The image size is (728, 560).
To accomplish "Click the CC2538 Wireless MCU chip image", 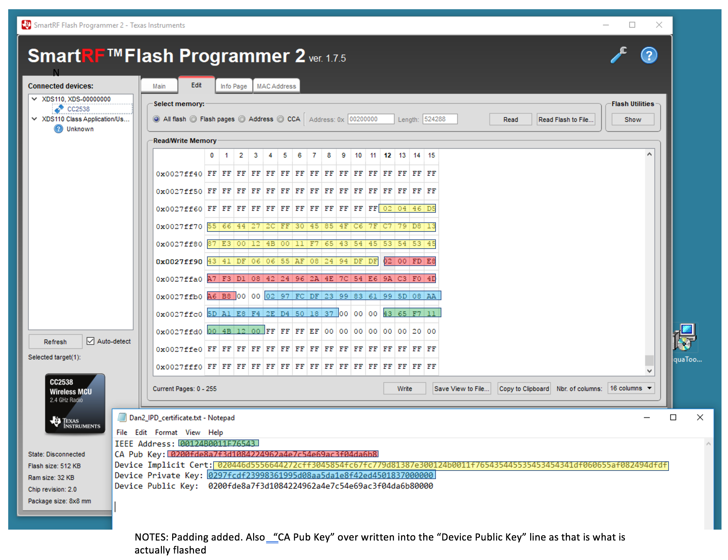I will tap(75, 403).
